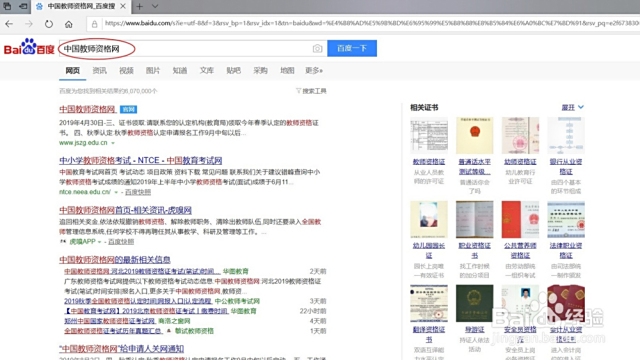The width and height of the screenshot is (640, 360).
Task: Switch to the 知道 tab
Action: [180, 71]
